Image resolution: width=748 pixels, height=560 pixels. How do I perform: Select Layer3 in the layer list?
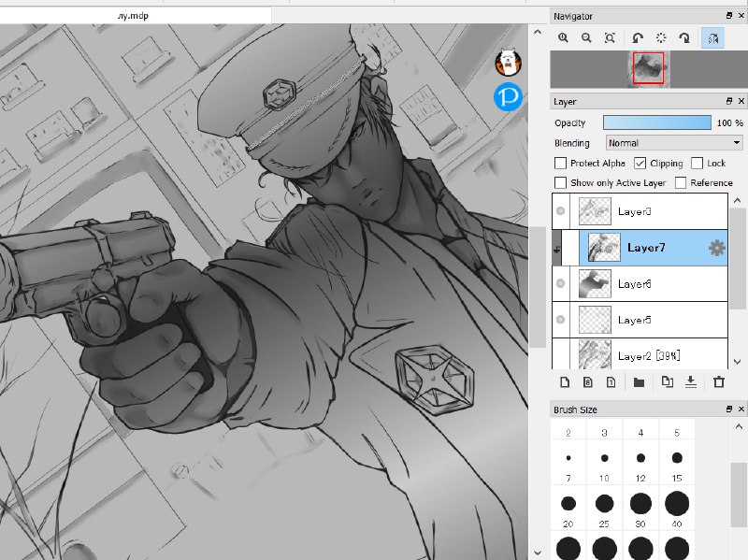point(640,211)
